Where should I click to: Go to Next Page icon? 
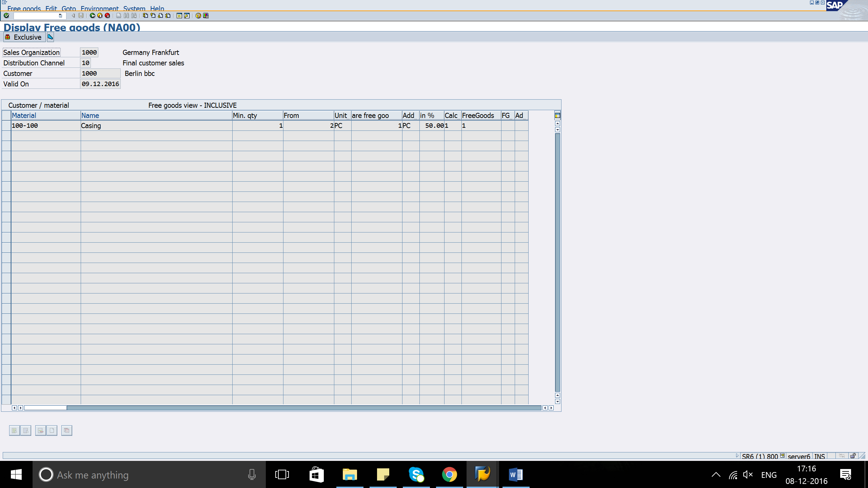160,16
